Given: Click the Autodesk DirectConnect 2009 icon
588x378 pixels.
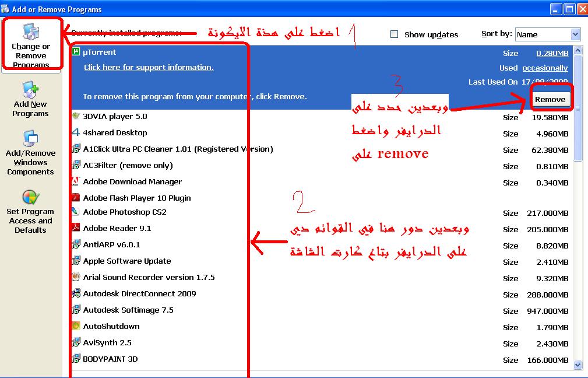Looking at the screenshot, I should tap(76, 293).
